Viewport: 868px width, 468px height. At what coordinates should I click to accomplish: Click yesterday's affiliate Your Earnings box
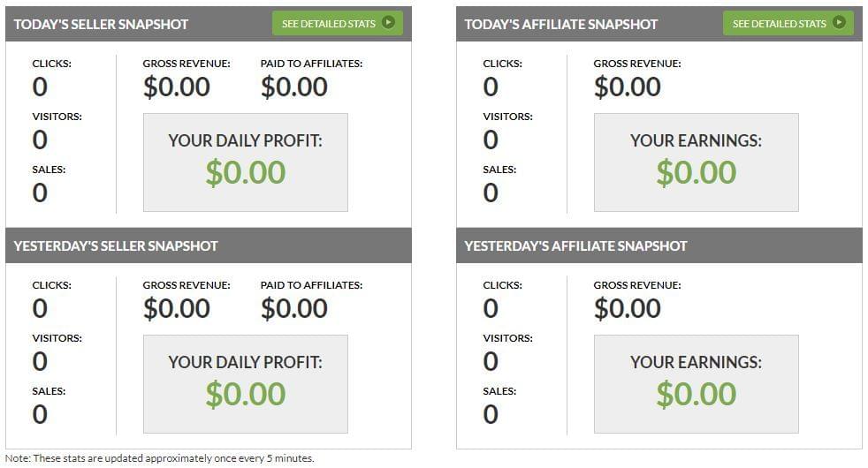[x=696, y=383]
